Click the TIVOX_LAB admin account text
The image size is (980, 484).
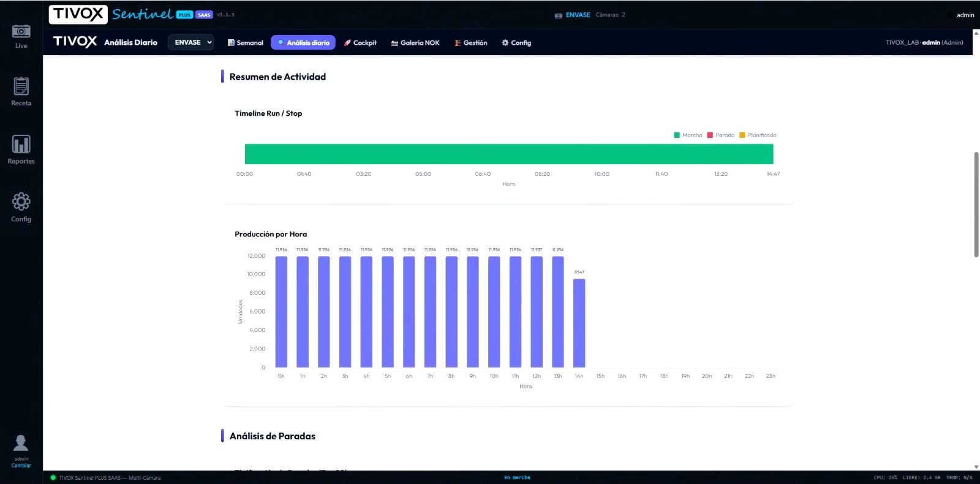tap(924, 43)
